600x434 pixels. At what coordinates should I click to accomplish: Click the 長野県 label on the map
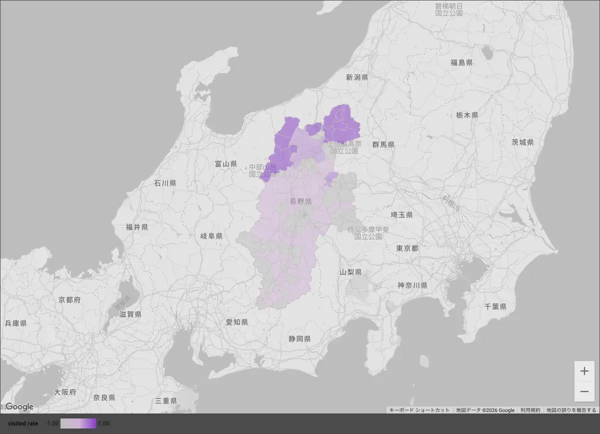click(x=301, y=201)
